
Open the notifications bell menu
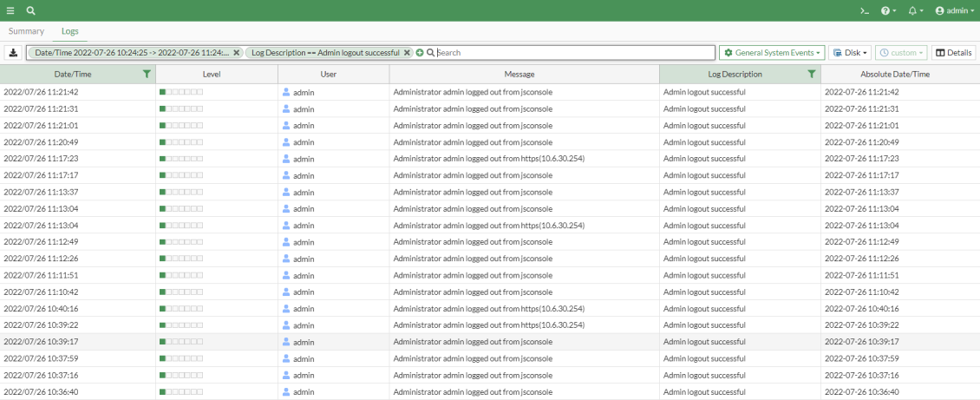tap(914, 10)
